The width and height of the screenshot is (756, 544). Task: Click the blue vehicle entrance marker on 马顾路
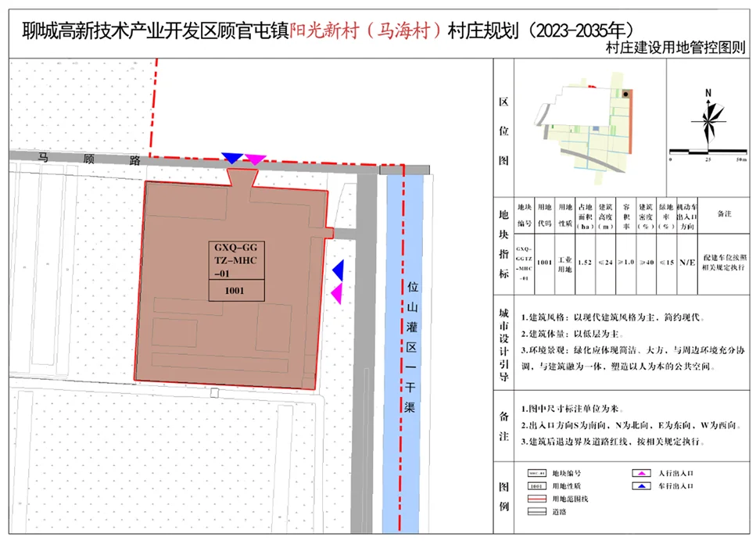231,158
